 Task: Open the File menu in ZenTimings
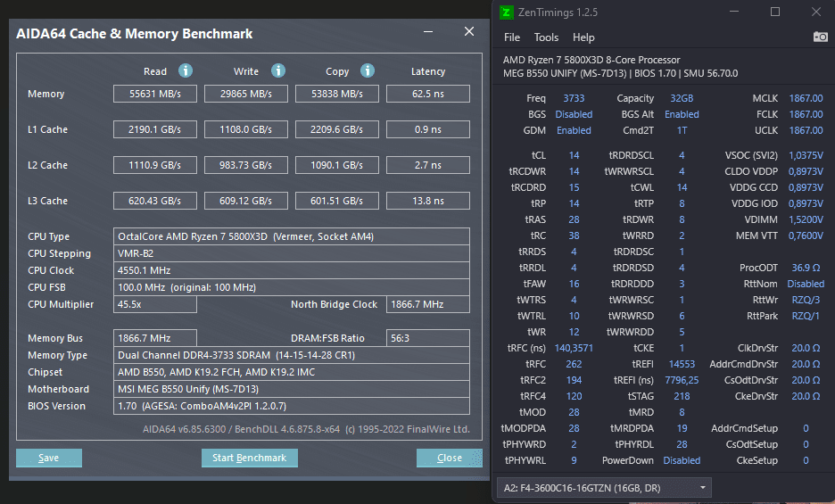(x=512, y=37)
